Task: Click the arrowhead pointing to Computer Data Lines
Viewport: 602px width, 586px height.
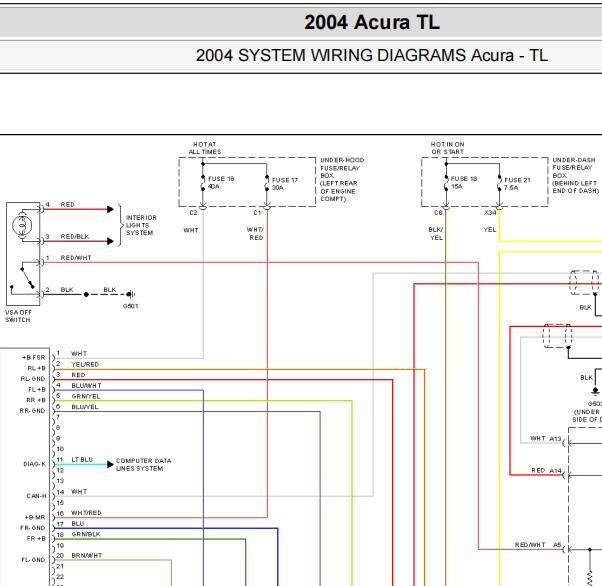Action: pyautogui.click(x=110, y=464)
